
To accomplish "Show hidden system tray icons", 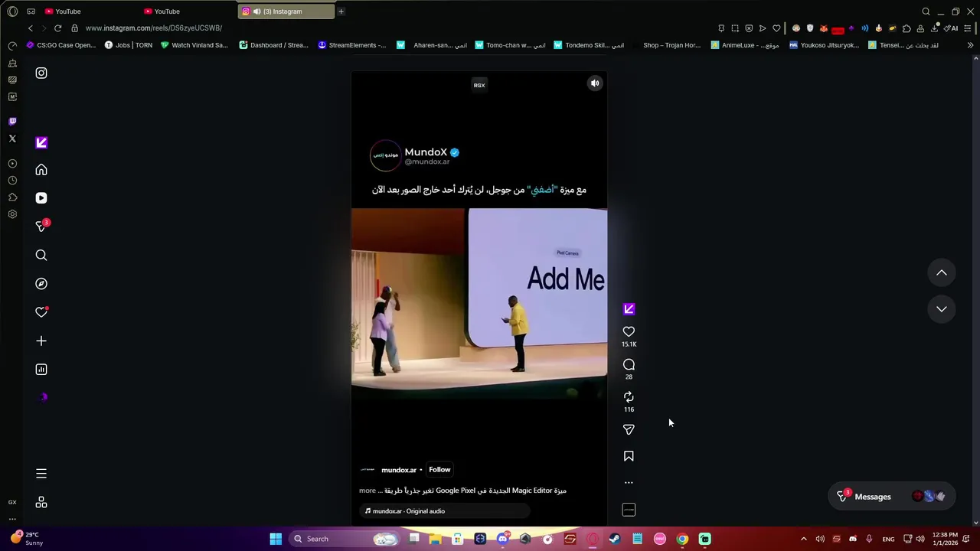I will (803, 539).
